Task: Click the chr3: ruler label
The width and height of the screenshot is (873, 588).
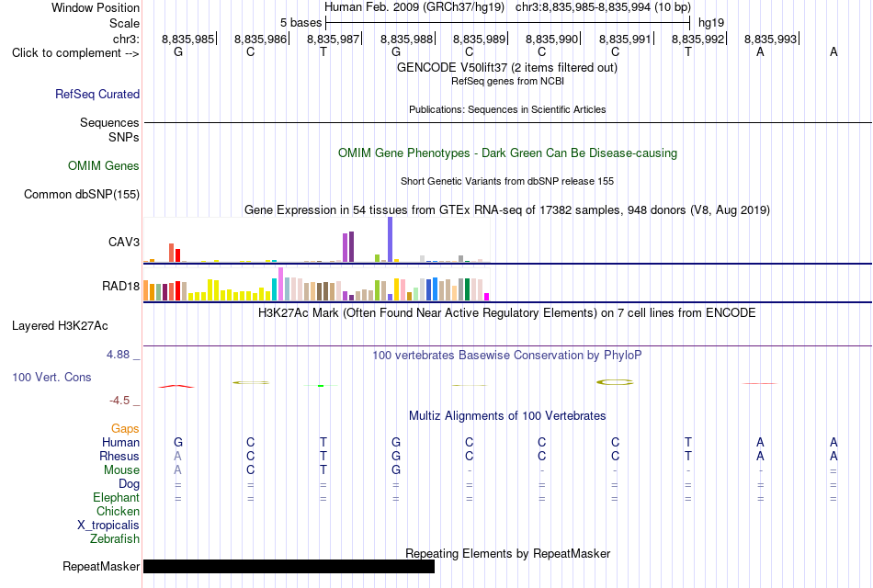Action: (126, 39)
